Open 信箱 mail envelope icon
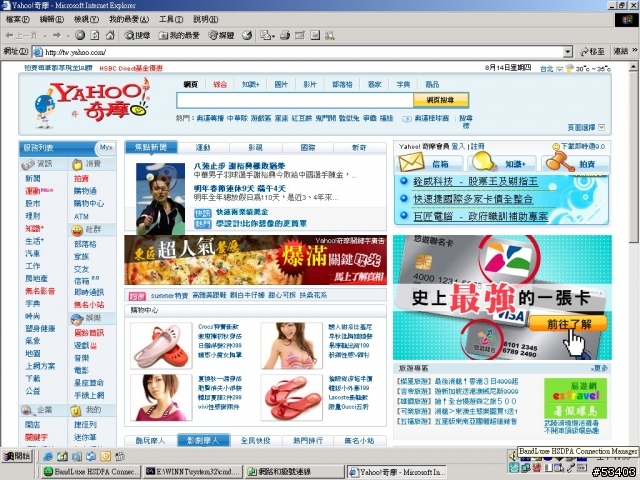 [411, 162]
